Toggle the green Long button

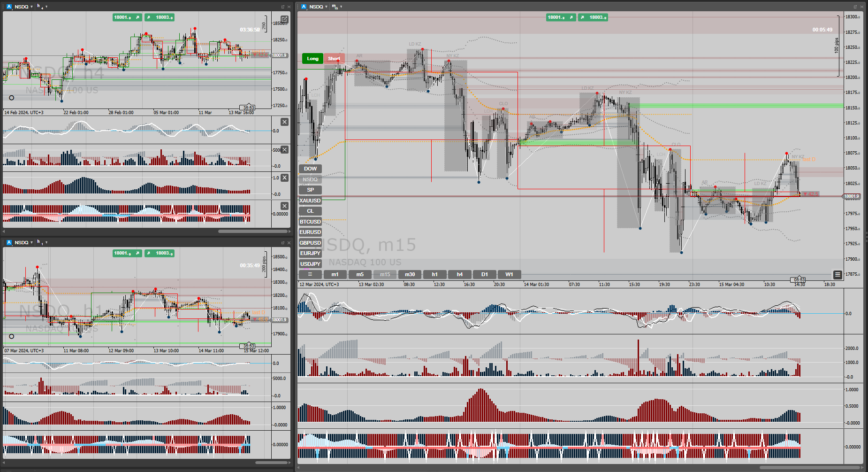[312, 59]
